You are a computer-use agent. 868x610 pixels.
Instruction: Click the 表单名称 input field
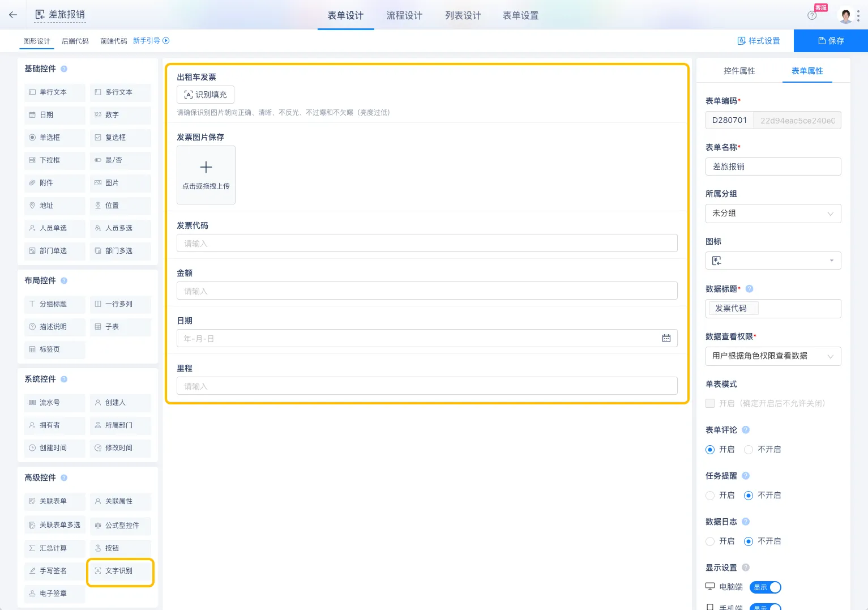pos(773,167)
